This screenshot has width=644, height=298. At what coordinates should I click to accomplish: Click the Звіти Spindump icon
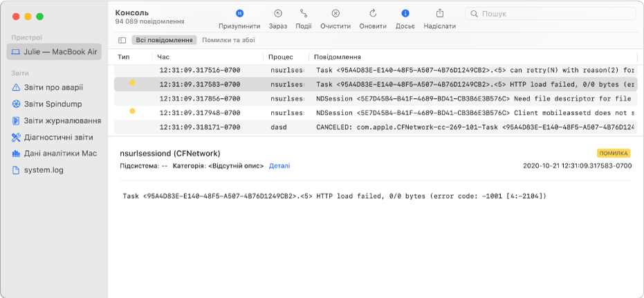(x=16, y=104)
